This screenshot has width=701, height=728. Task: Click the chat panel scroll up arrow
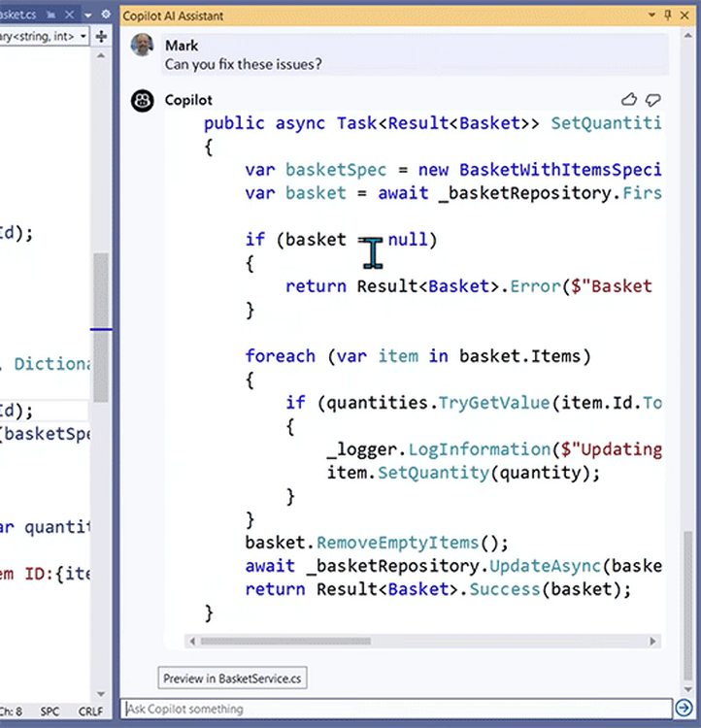[688, 36]
